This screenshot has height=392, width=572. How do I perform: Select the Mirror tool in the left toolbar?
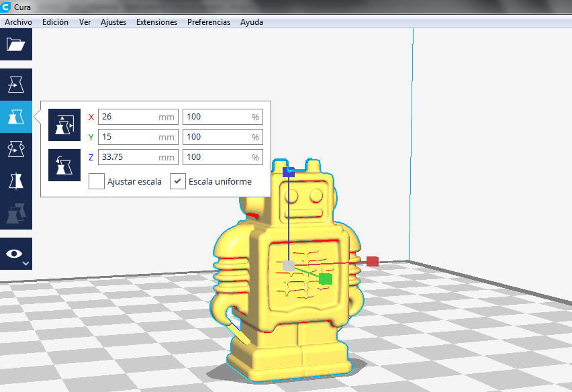(x=15, y=181)
